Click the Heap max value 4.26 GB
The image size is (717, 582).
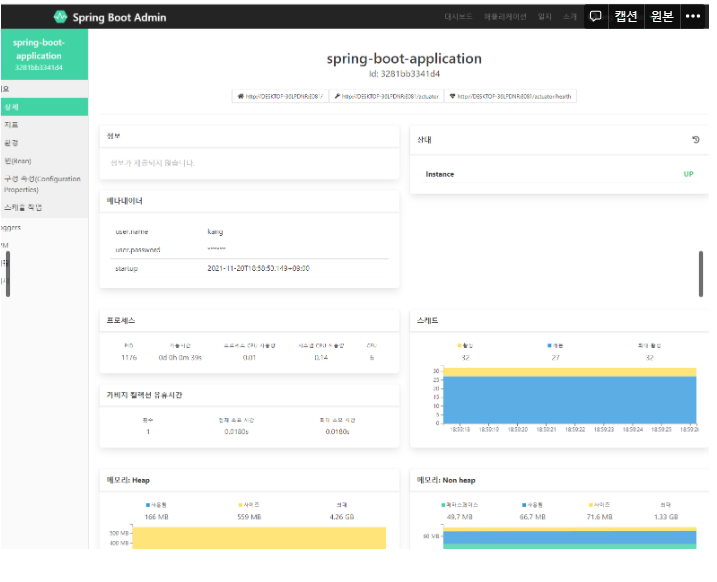pyautogui.click(x=342, y=517)
